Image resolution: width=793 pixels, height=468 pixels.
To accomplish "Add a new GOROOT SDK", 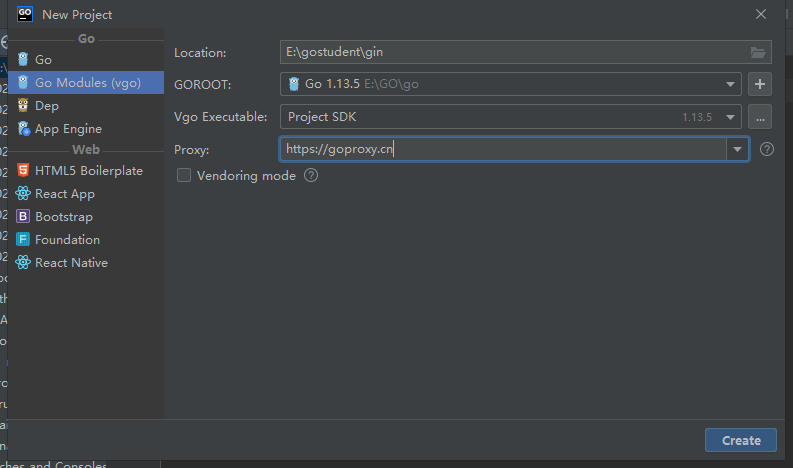I will (x=760, y=84).
